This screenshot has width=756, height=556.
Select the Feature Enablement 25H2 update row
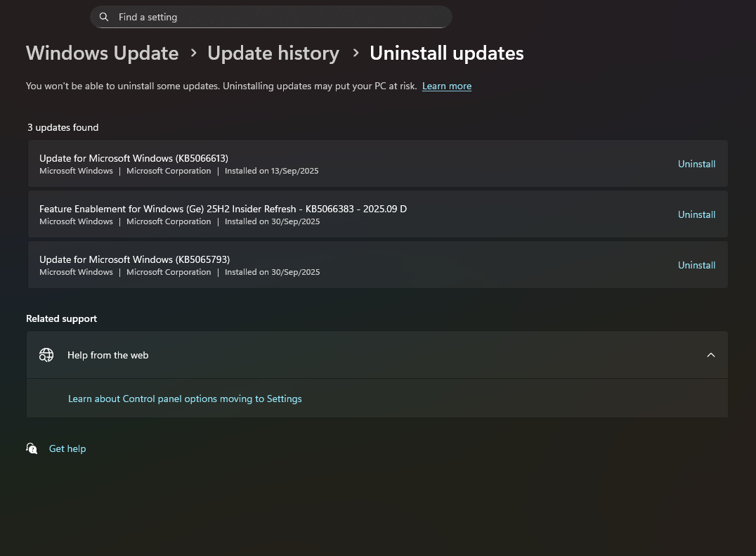pos(377,214)
